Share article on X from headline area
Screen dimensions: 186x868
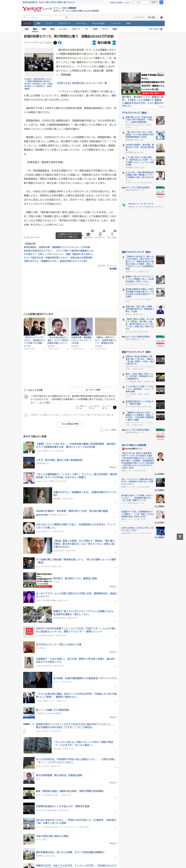(55, 43)
